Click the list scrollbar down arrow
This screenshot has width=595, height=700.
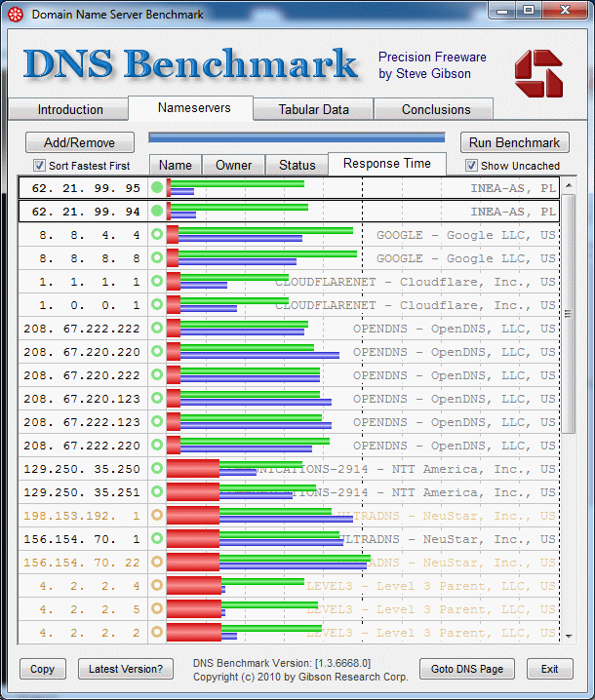click(569, 637)
